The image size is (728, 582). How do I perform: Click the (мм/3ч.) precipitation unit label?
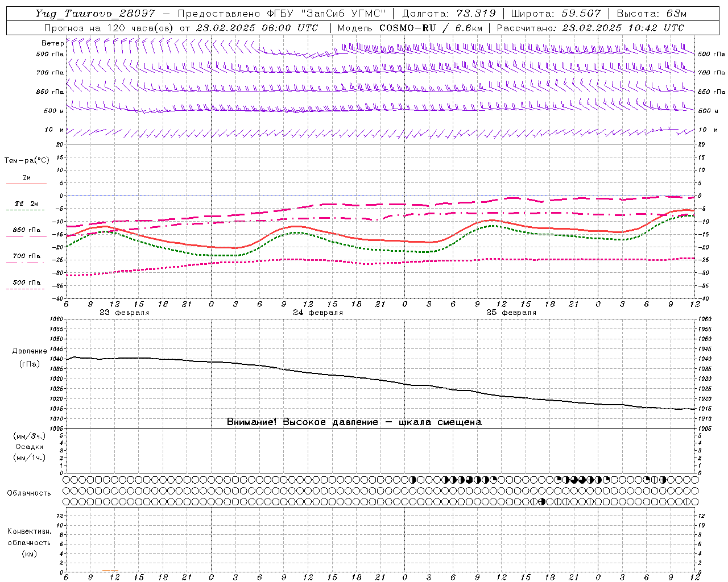pos(30,436)
